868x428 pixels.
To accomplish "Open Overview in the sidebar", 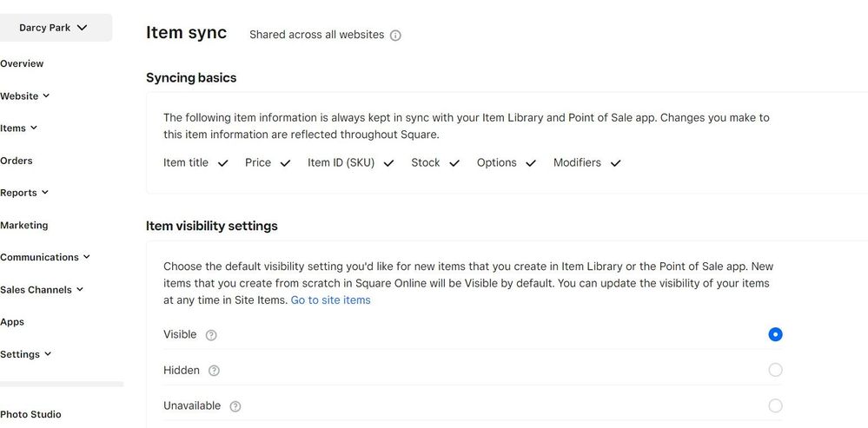I will (x=22, y=64).
